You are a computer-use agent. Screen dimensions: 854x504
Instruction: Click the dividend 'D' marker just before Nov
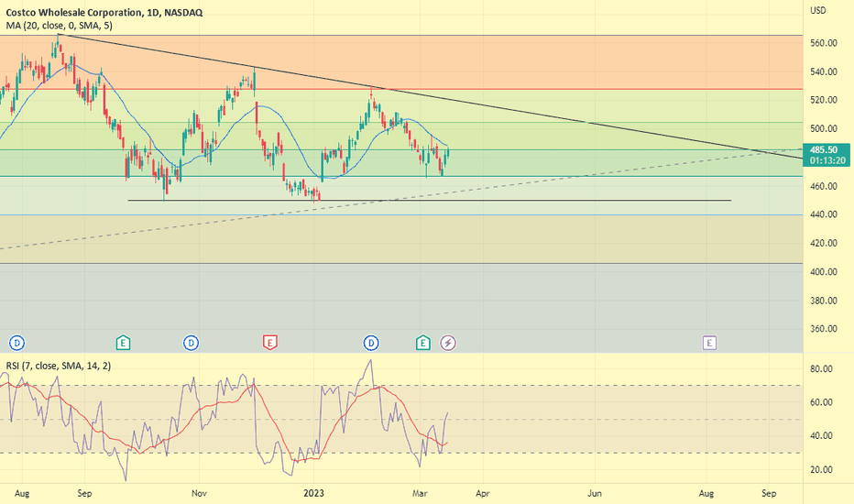click(x=191, y=343)
